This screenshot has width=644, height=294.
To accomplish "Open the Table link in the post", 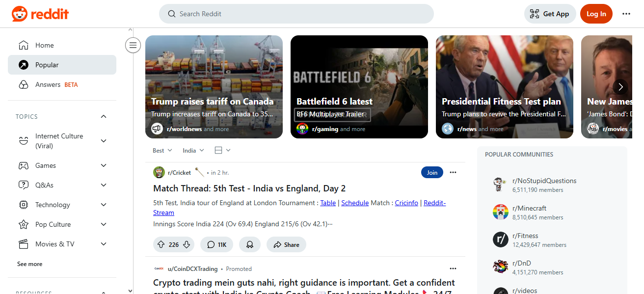I will [328, 203].
